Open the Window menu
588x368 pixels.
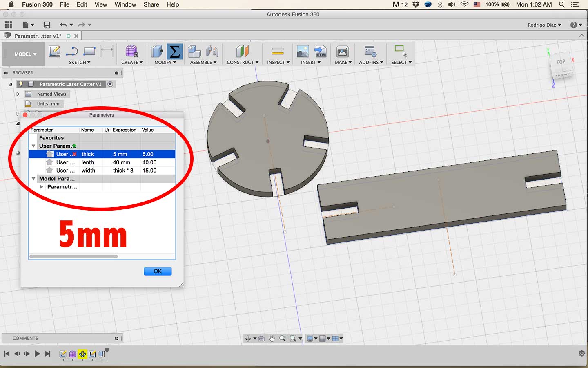point(125,4)
